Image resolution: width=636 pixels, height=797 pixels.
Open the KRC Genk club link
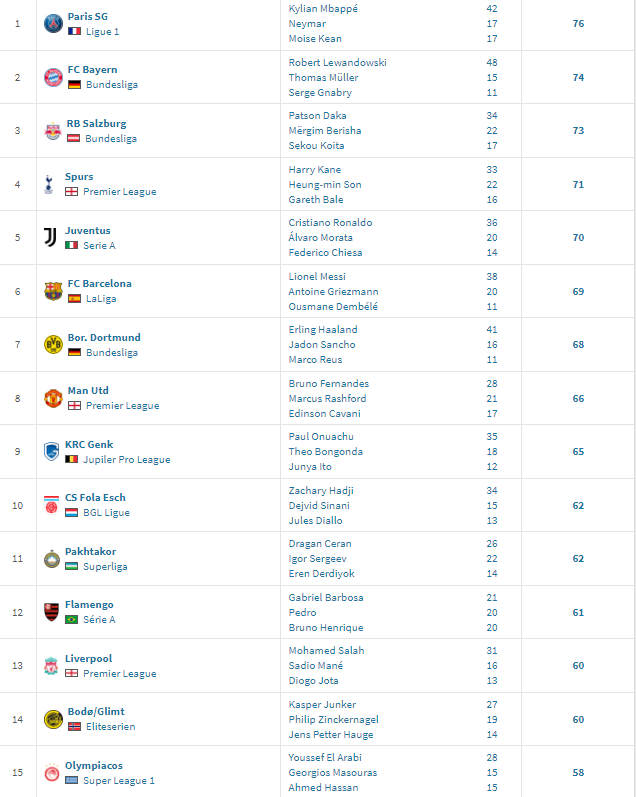(x=89, y=444)
